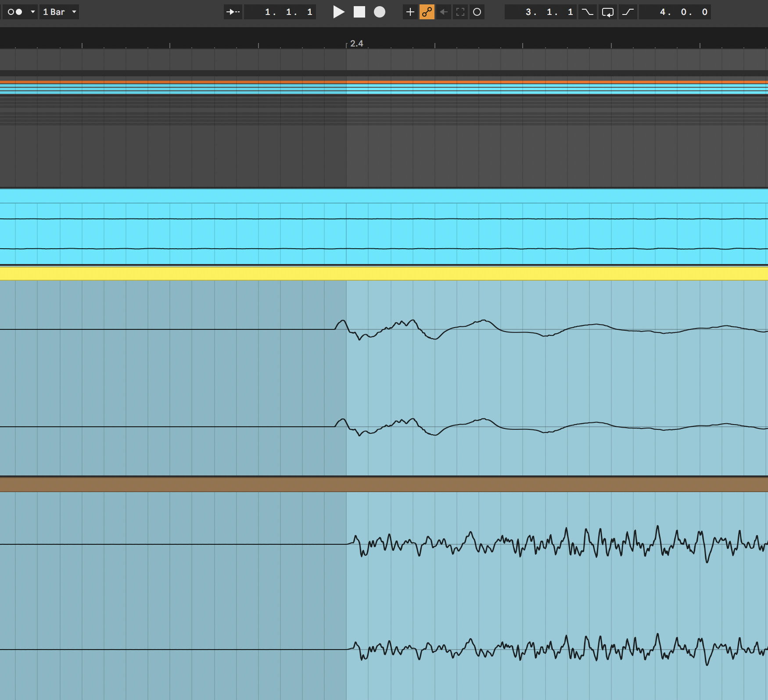Toggle the Loop switch
This screenshot has width=768, height=700.
point(608,12)
